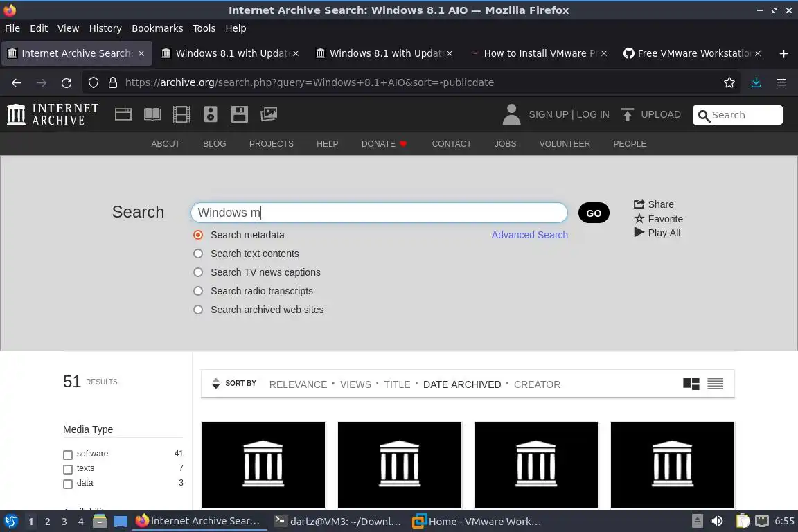798x532 pixels.
Task: Check the software media type filter
Action: click(x=68, y=454)
